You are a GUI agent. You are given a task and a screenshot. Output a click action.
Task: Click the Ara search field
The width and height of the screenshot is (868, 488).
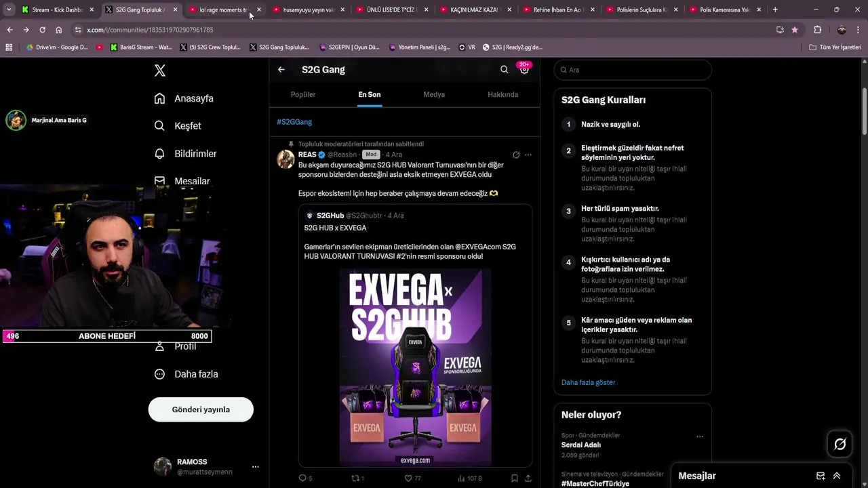pos(633,70)
